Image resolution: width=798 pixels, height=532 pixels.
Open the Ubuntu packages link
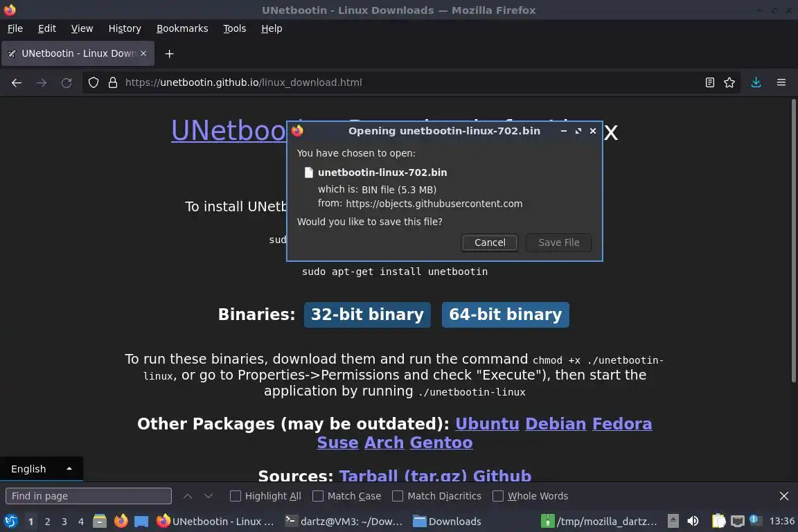point(487,423)
